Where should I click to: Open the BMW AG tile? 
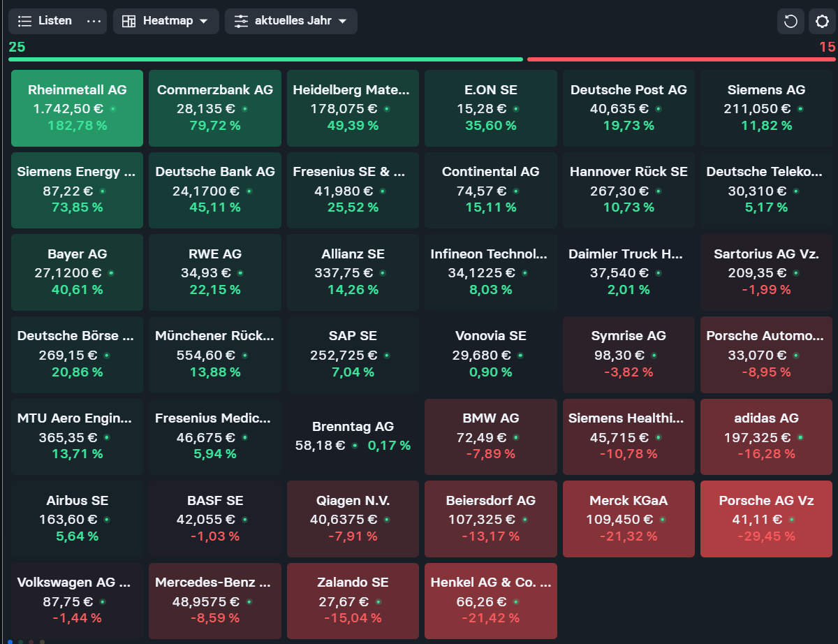click(x=491, y=437)
